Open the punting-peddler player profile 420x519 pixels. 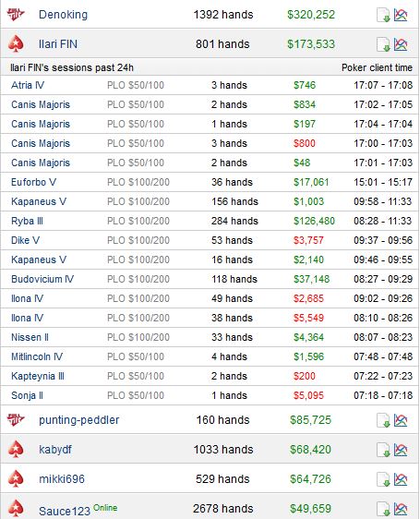point(79,419)
